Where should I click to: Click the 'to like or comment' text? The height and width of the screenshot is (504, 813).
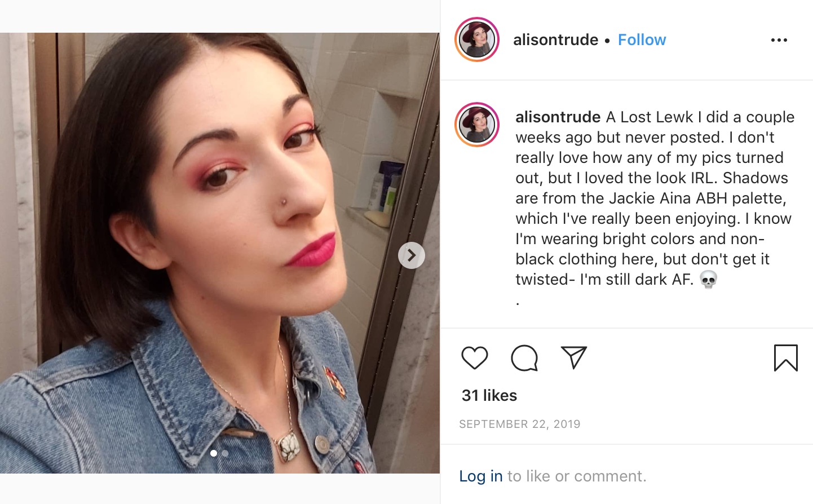click(577, 476)
